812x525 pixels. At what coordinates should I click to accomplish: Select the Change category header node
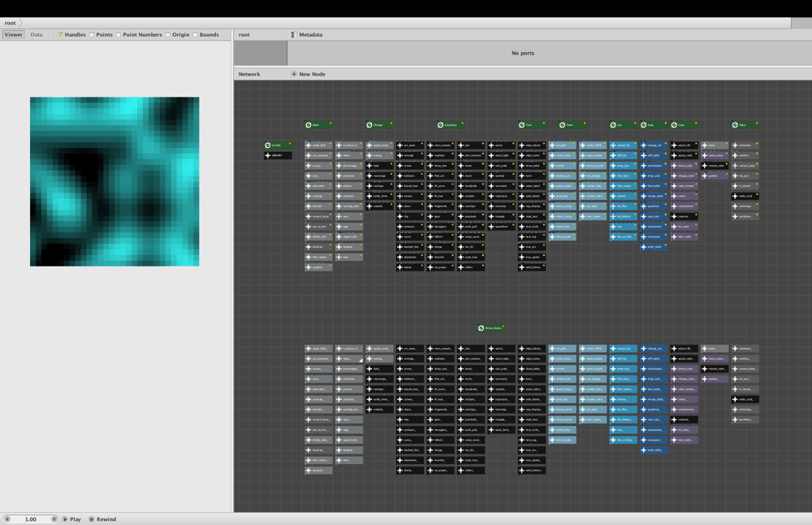[379, 125]
